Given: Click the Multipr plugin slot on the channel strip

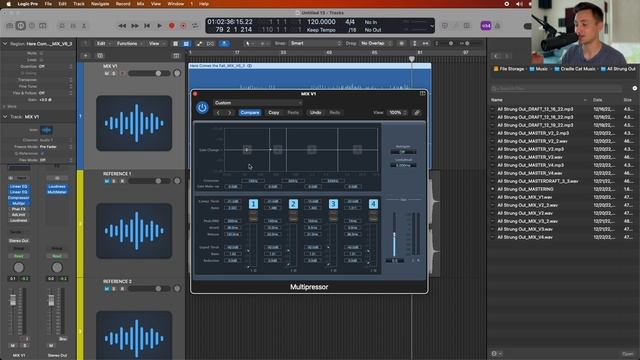Looking at the screenshot, I should pyautogui.click(x=18, y=203).
